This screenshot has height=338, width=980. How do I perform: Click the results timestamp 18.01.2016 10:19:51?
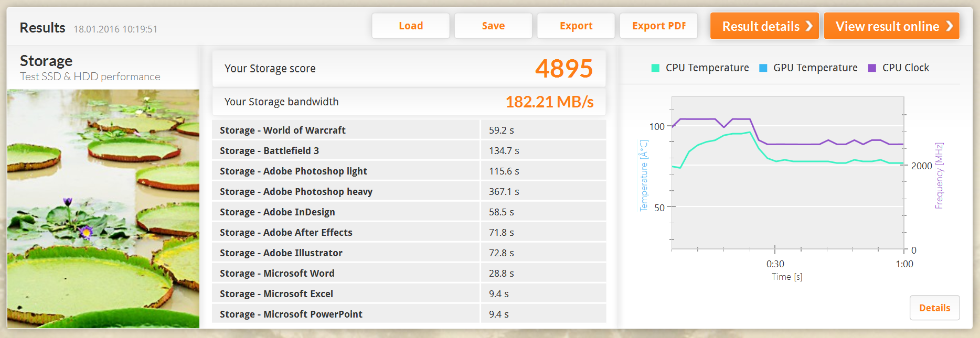pos(115,29)
